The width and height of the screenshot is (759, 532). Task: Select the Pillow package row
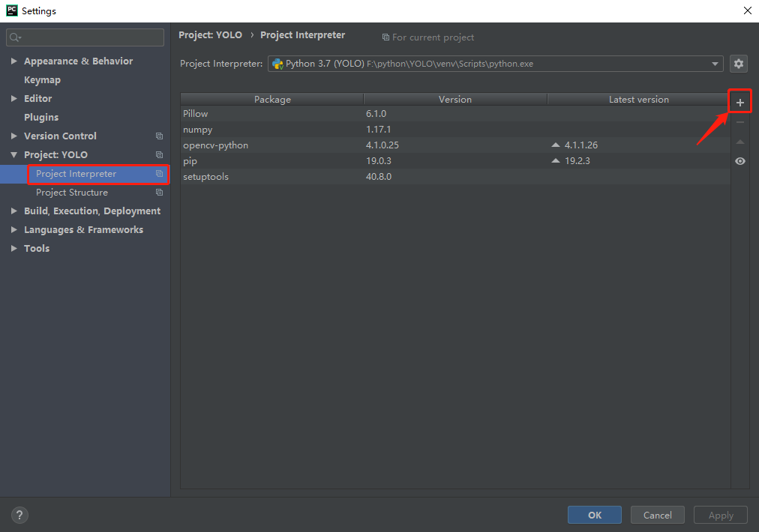(x=455, y=114)
